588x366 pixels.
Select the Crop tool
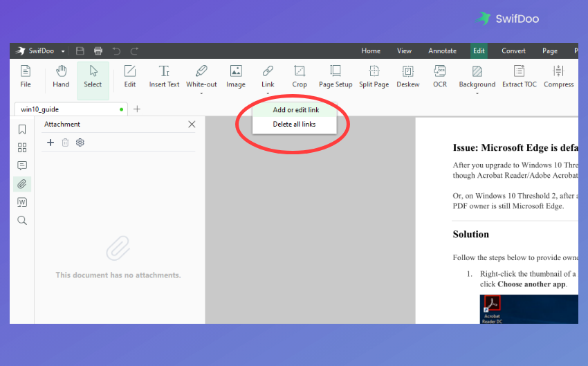pos(300,77)
